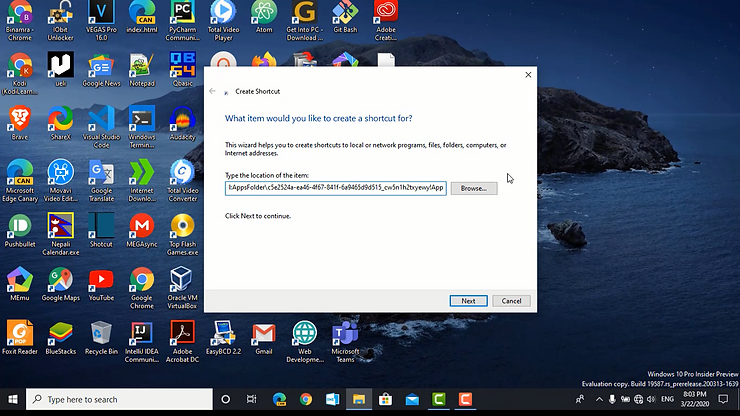
Task: Open the volume control in tray
Action: 651,399
